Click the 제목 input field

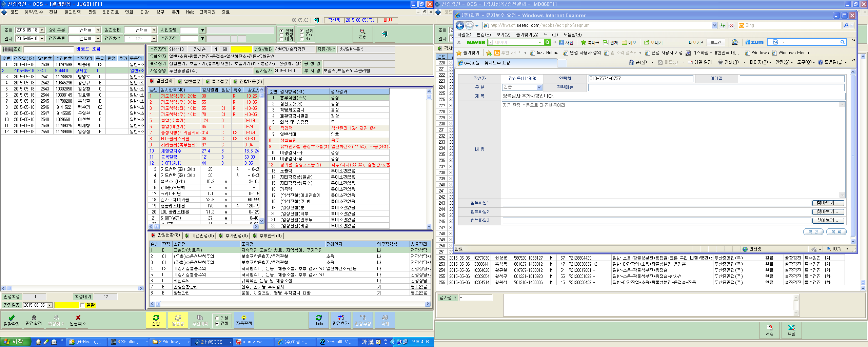673,96
